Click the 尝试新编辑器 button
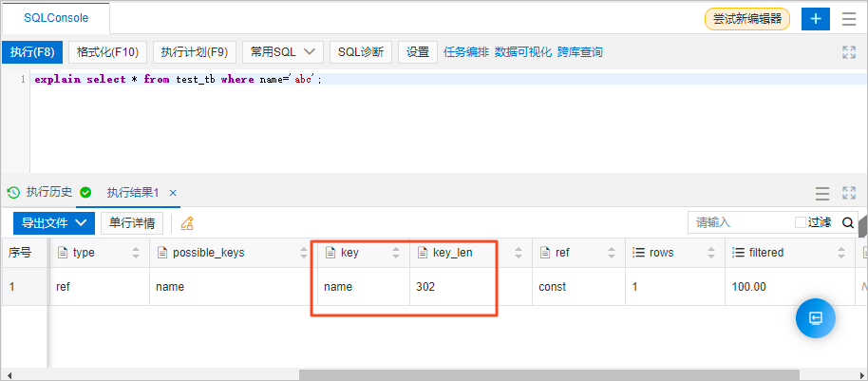 [746, 19]
